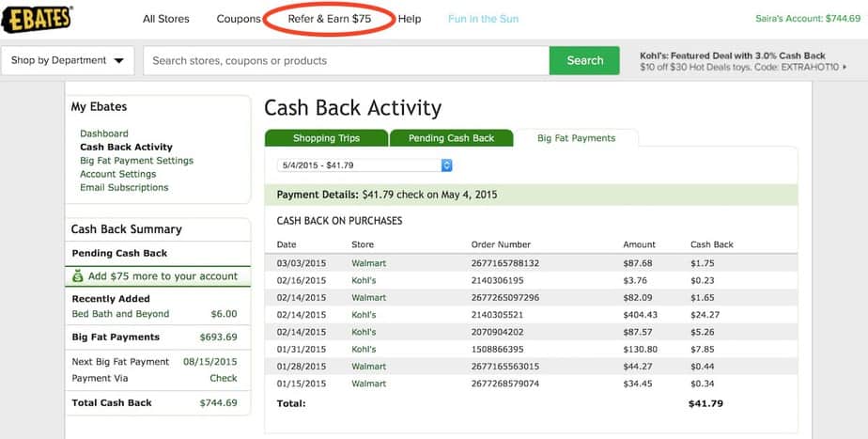
Task: Open Email Subscriptions settings
Action: click(x=124, y=187)
